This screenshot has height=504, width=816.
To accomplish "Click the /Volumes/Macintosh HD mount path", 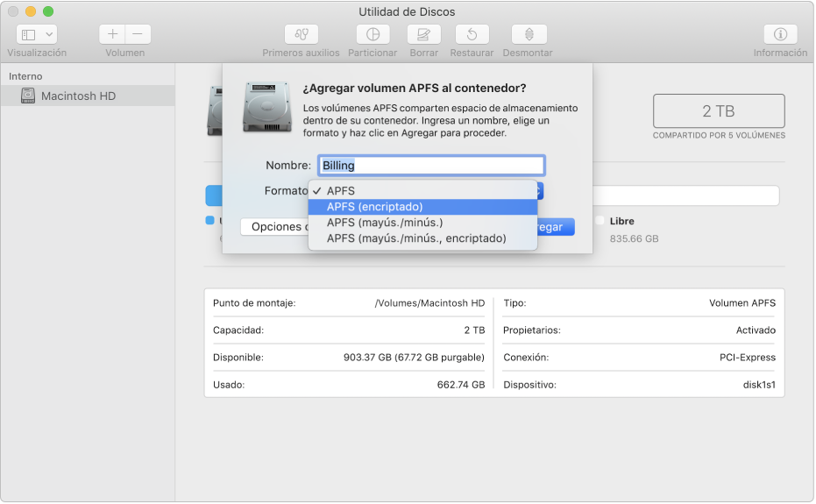I will pyautogui.click(x=429, y=303).
